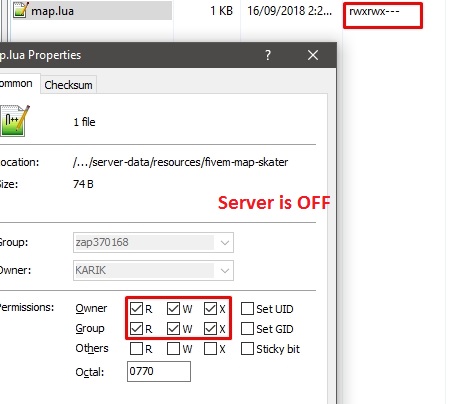Enable Others R permission checkbox
This screenshot has width=450, height=404.
click(136, 349)
